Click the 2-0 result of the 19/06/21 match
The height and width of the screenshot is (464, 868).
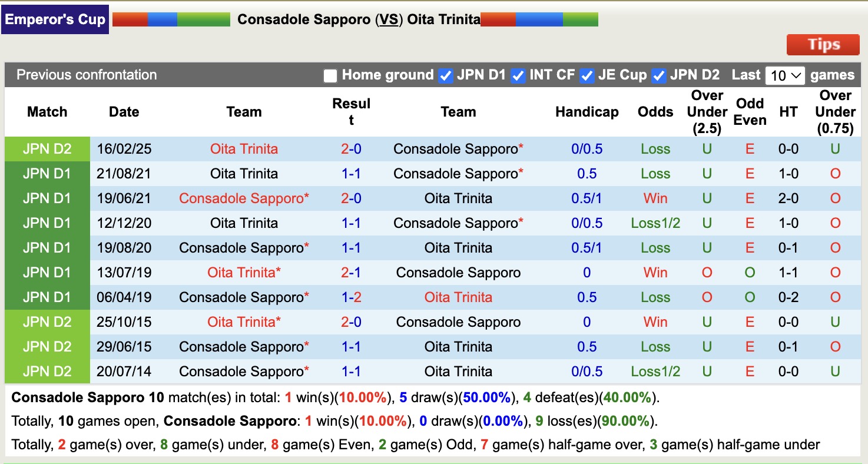351,198
